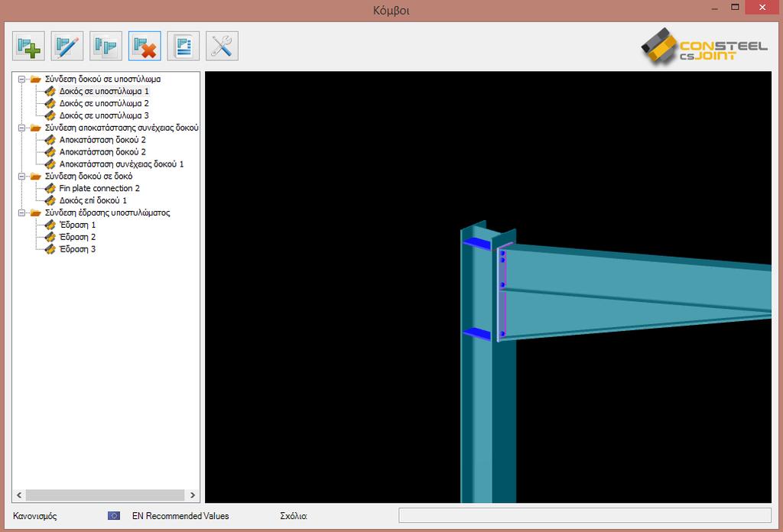Click the icon beside Fin plate connection 2
This screenshot has width=783, height=532.
pos(50,188)
